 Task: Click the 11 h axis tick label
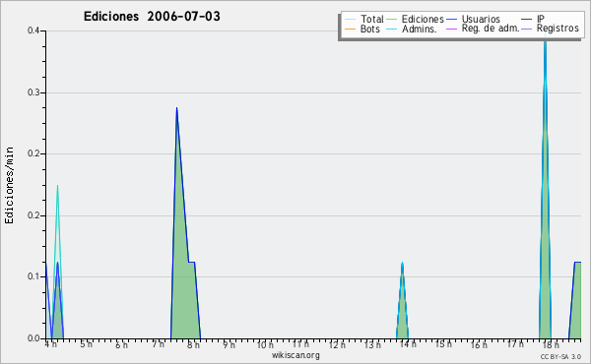(x=300, y=344)
